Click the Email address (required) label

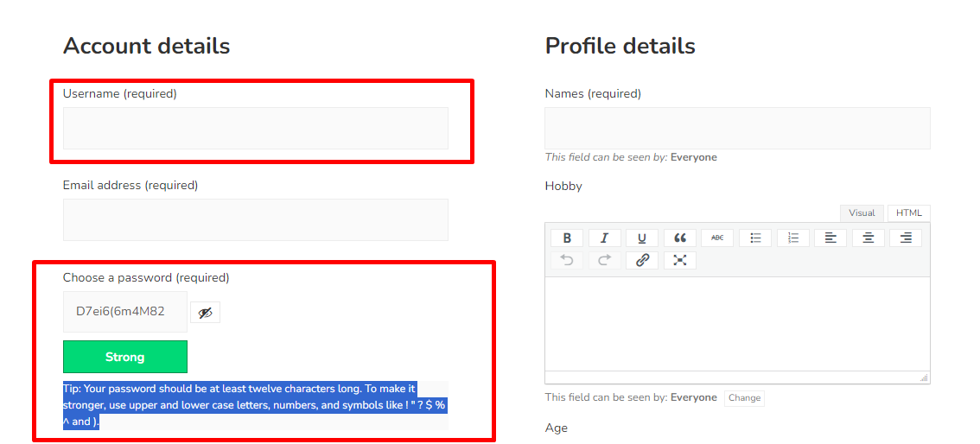tap(130, 186)
